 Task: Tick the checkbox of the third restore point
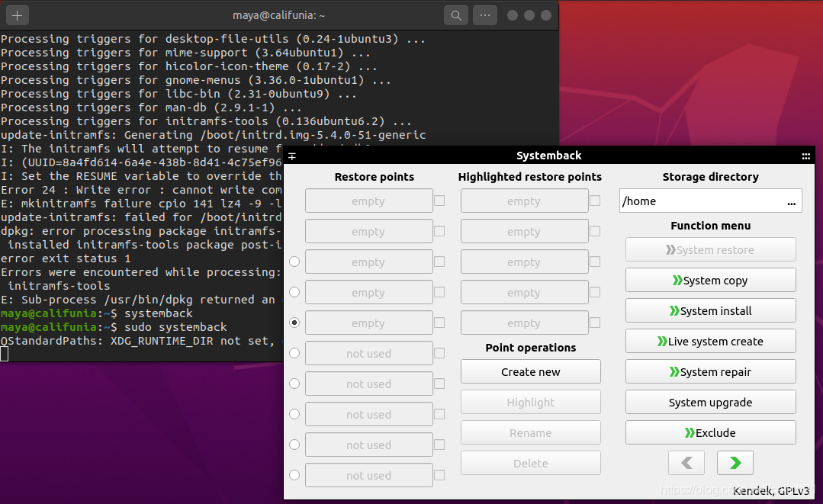[x=440, y=262]
